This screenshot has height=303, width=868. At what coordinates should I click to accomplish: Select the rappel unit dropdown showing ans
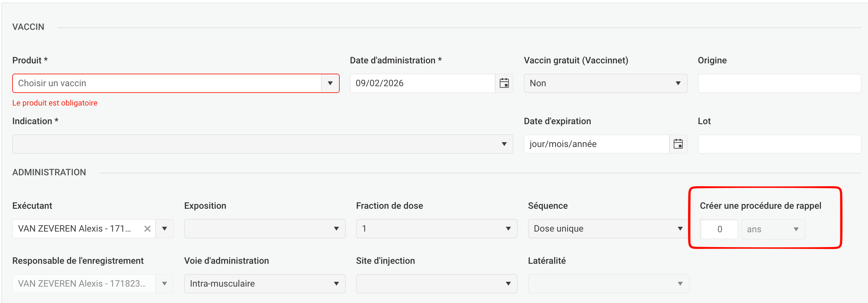(x=773, y=229)
